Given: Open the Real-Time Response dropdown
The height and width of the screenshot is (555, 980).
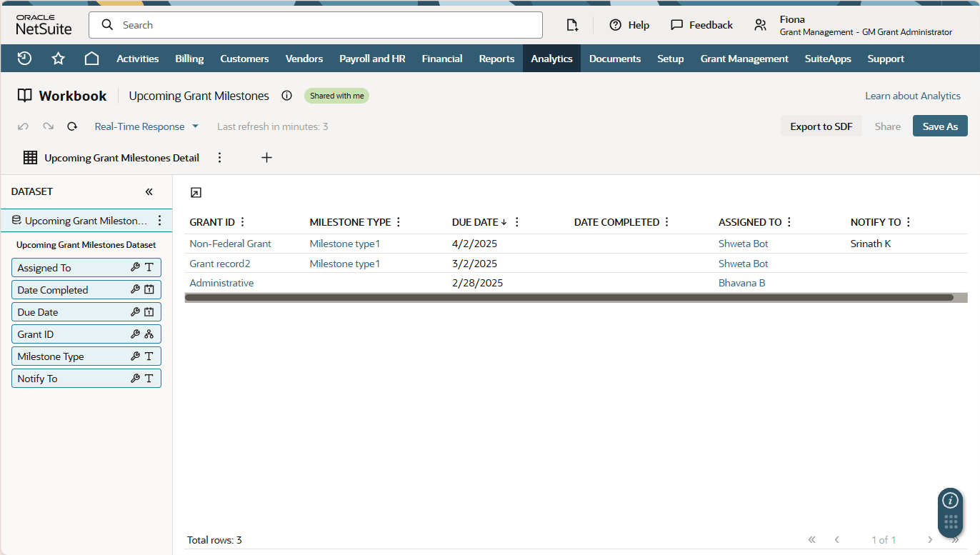Looking at the screenshot, I should pyautogui.click(x=146, y=126).
